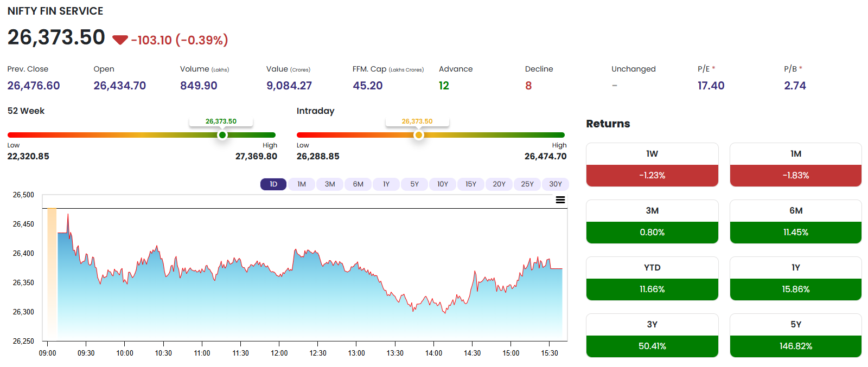Click the current index value 26,373.50
This screenshot has width=868, height=367.
click(56, 37)
